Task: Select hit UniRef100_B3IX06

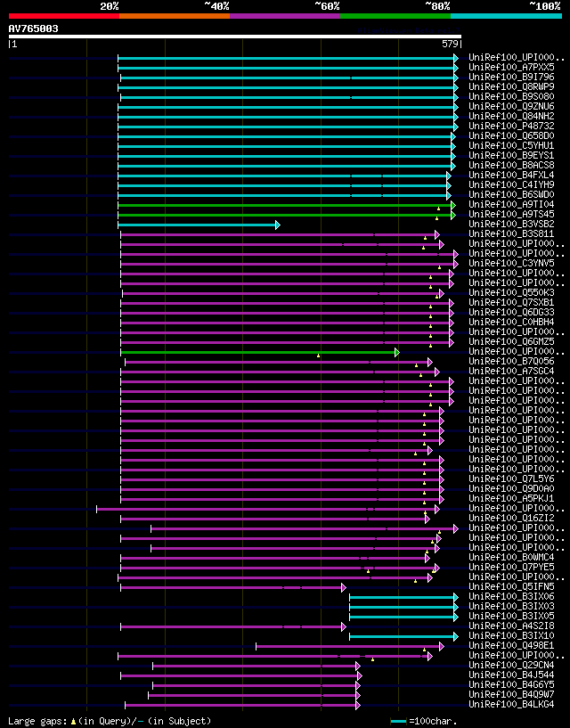Action: click(x=511, y=597)
